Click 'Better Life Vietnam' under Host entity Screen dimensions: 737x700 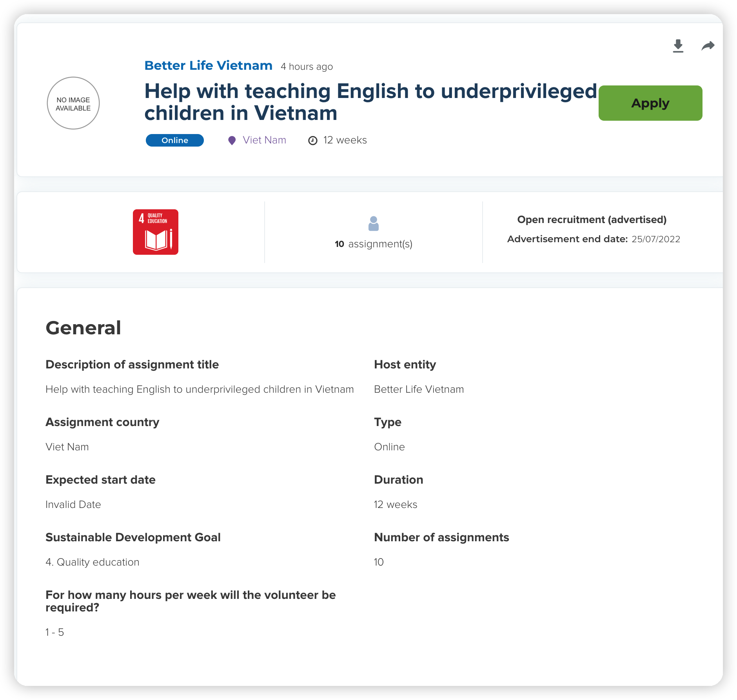pos(419,389)
